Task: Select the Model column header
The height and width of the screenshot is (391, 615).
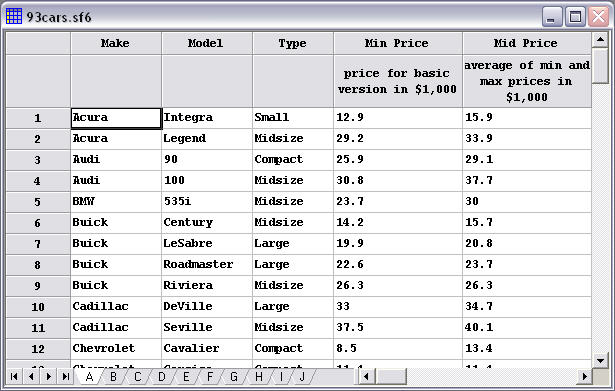Action: (x=207, y=43)
